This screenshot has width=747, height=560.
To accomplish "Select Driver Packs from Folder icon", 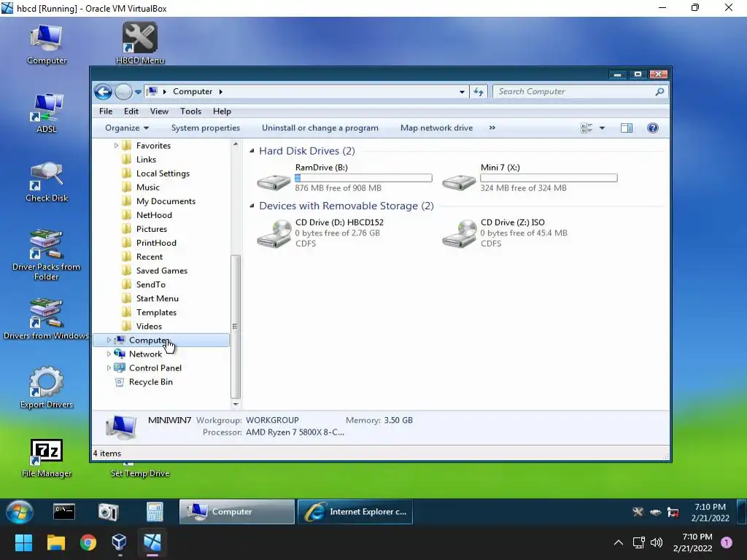I will [x=46, y=255].
